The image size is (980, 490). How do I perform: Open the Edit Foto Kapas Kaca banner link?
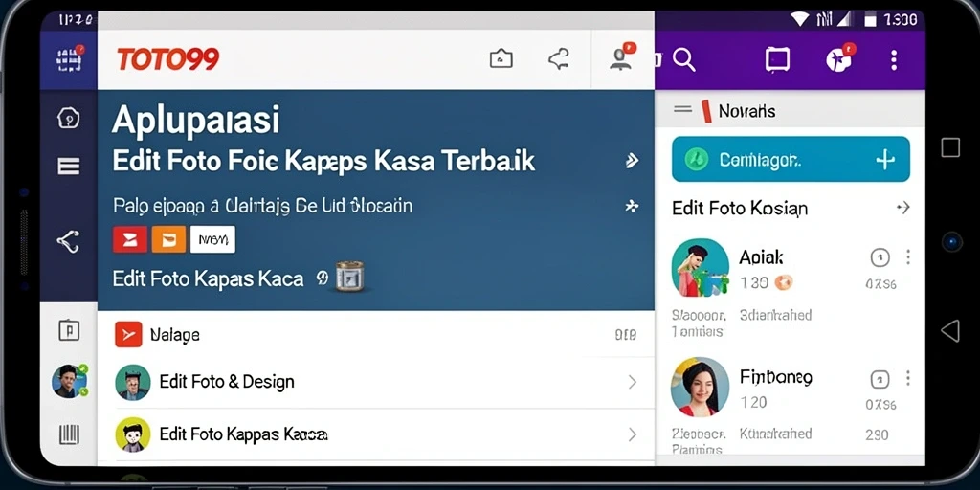[208, 278]
